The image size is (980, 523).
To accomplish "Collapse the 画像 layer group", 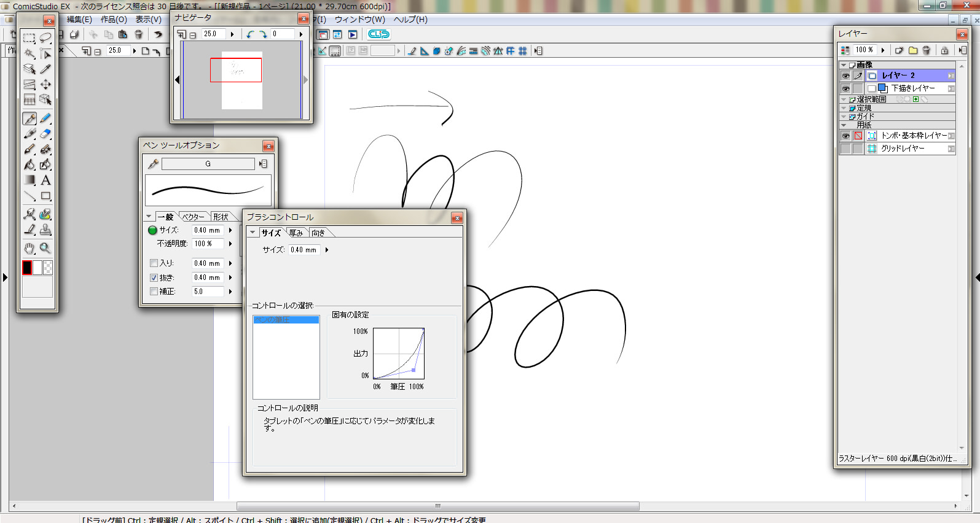I will (844, 65).
